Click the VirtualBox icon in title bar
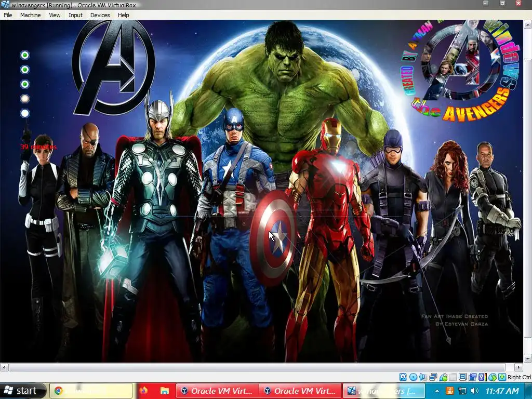Screen dimensions: 532x399 click(5, 5)
